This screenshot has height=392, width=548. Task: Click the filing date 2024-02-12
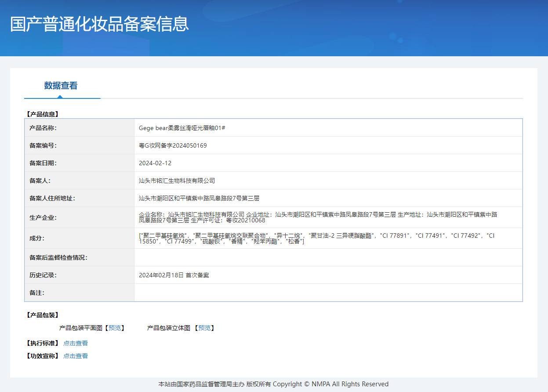tap(155, 163)
